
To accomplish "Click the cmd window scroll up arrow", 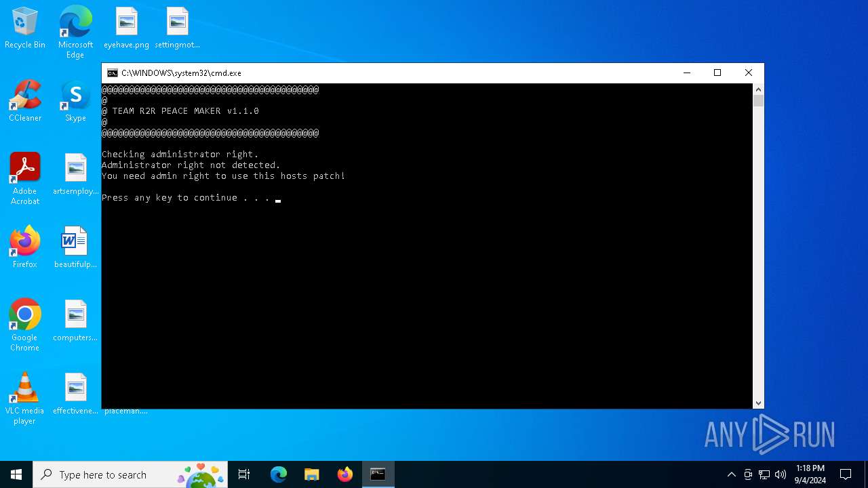I will pyautogui.click(x=758, y=89).
